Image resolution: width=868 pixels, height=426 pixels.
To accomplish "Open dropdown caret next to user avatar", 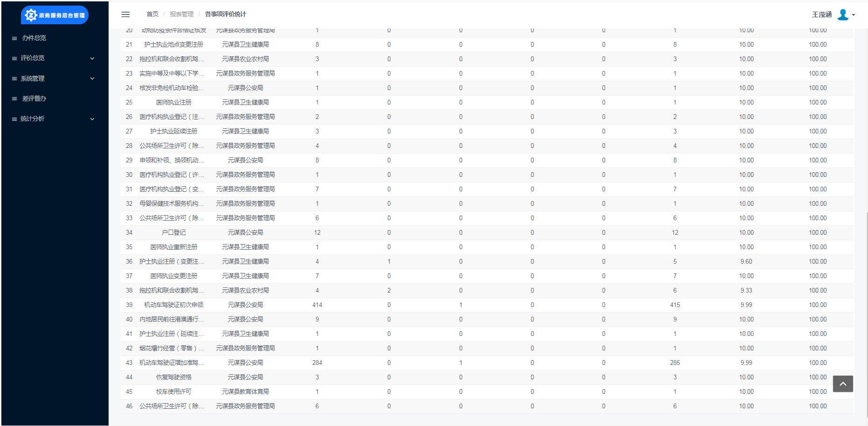I will (x=854, y=15).
